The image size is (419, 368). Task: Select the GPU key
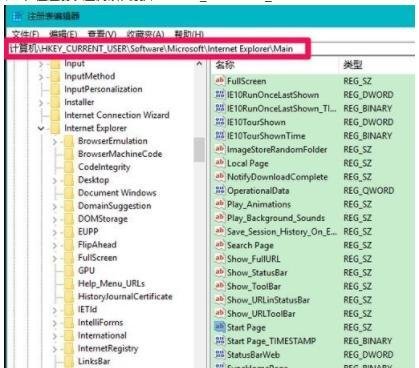[86, 270]
